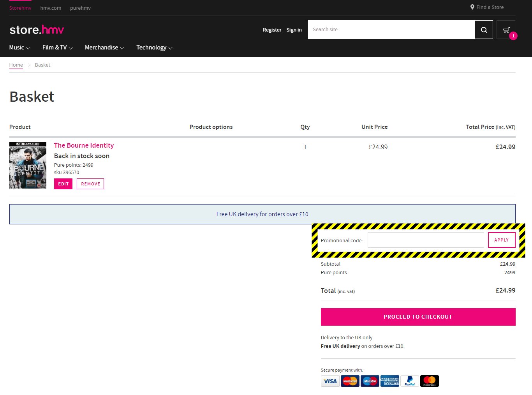The width and height of the screenshot is (532, 395).
Task: Select the Subtotal amount £24.99
Action: [507, 264]
